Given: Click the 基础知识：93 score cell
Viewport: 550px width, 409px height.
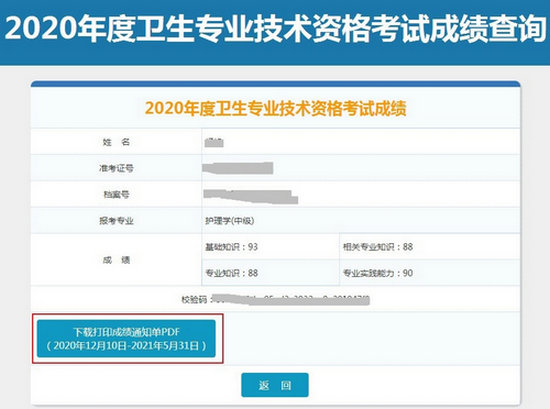Looking at the screenshot, I should coord(270,247).
